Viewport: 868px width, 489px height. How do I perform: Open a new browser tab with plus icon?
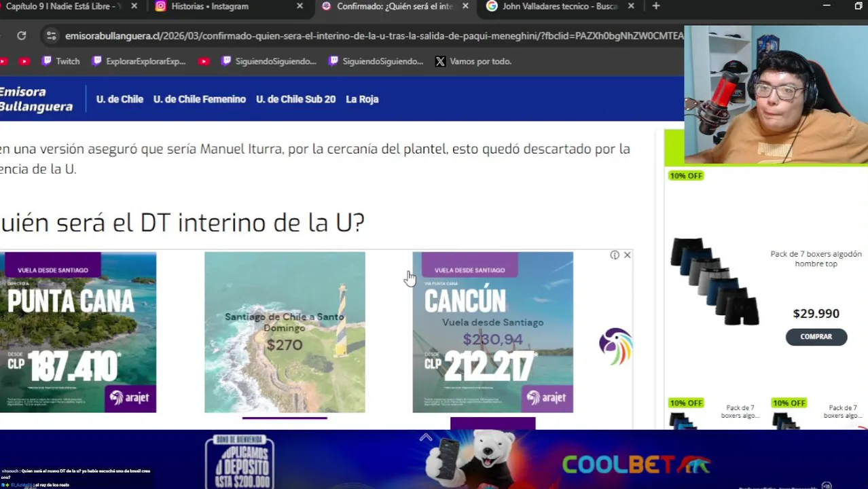point(655,6)
